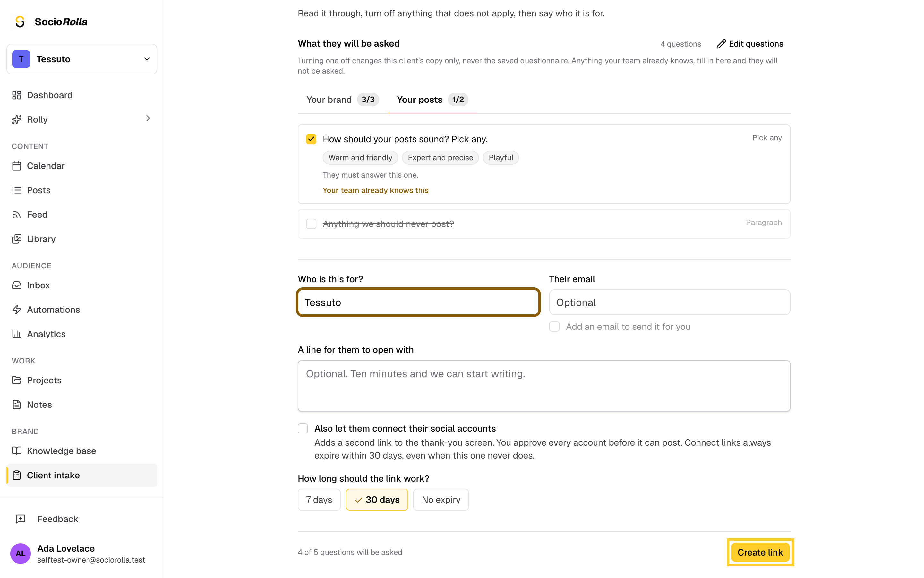Click the Feed RSS icon
The width and height of the screenshot is (924, 578).
16,215
